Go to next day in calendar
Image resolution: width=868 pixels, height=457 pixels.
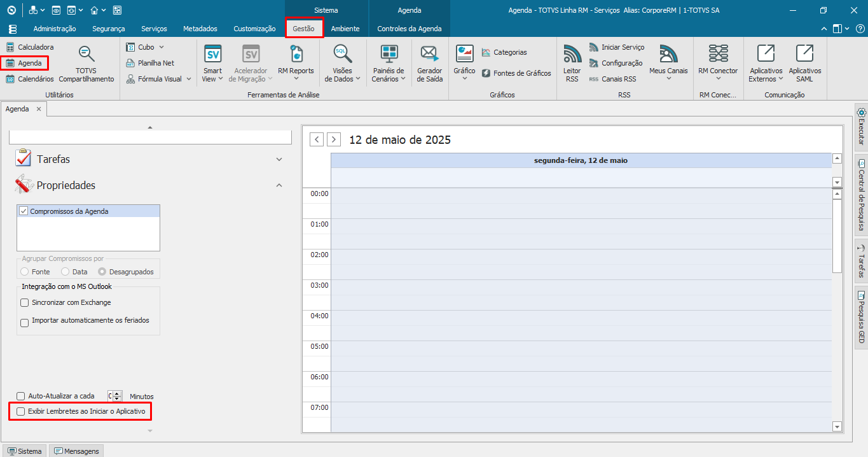(334, 139)
